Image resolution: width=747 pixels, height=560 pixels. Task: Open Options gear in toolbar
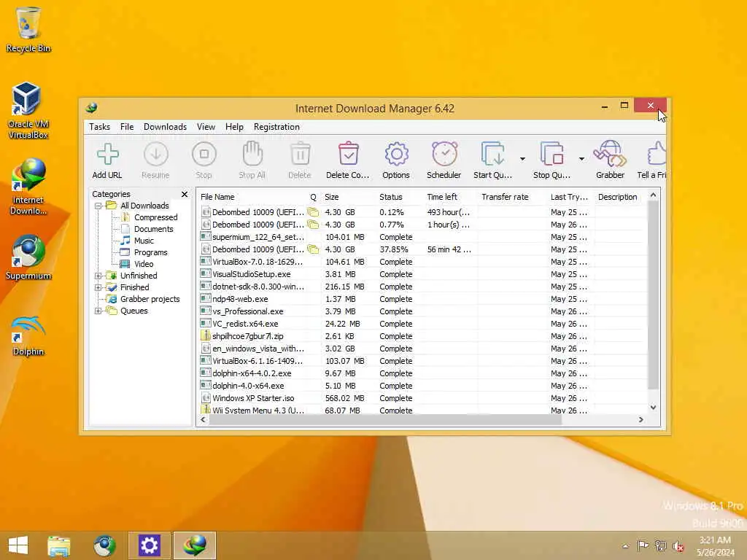pos(396,155)
